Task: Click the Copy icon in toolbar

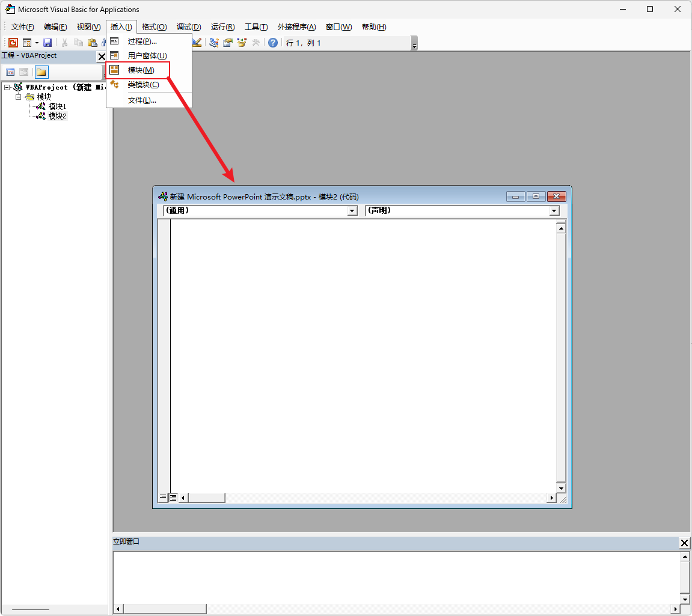Action: (78, 42)
